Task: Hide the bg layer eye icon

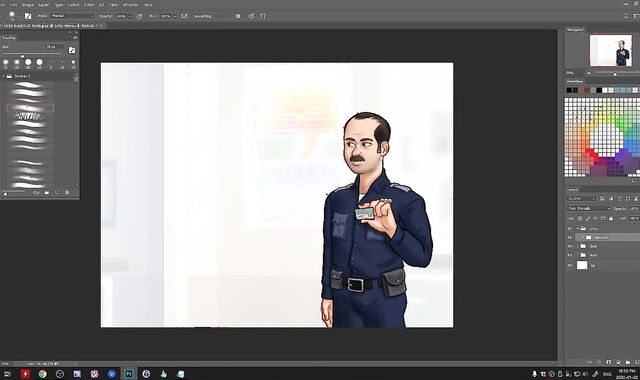Action: point(570,266)
